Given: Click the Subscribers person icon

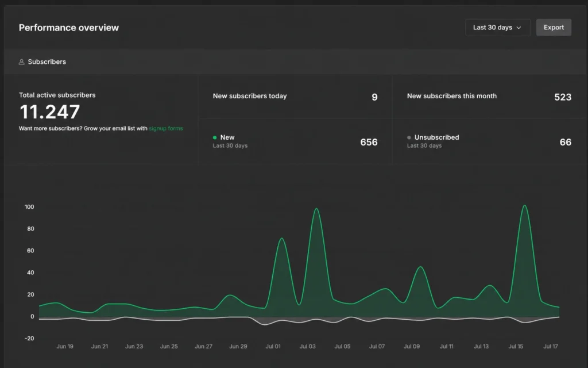Looking at the screenshot, I should click(21, 62).
